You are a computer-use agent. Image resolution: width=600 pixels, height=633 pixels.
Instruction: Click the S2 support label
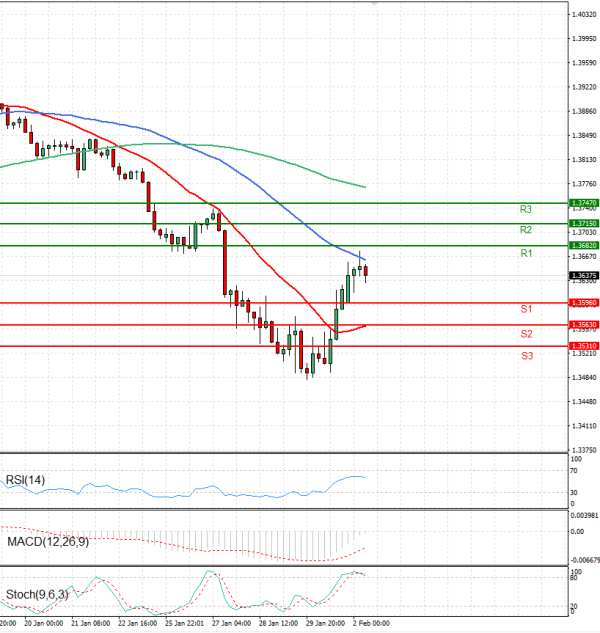525,333
